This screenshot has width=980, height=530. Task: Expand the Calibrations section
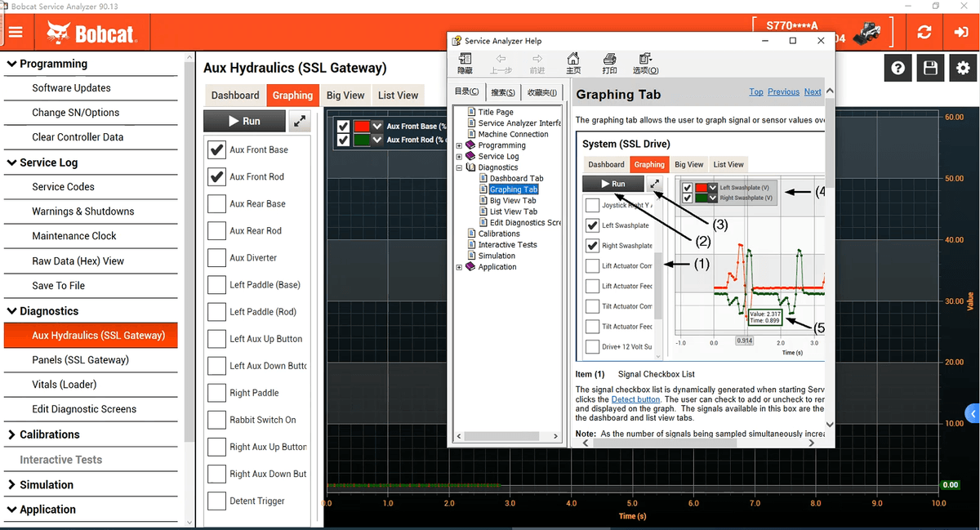[11, 434]
